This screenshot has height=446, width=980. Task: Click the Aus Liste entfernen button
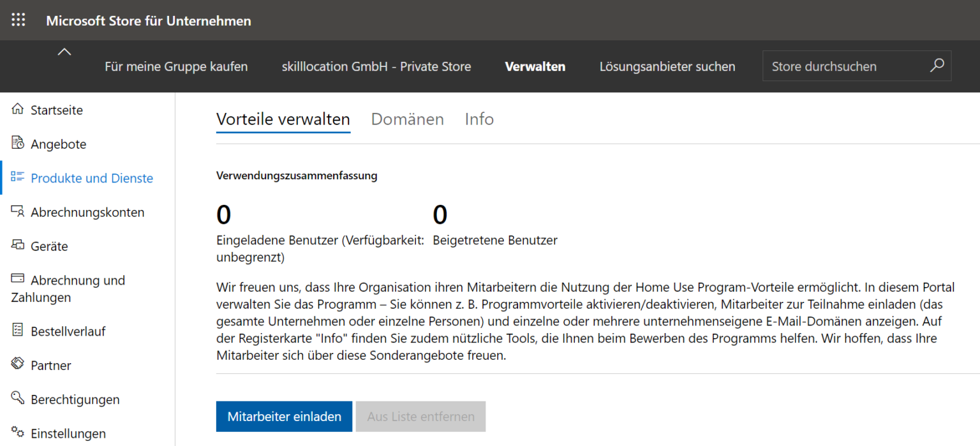click(x=421, y=417)
